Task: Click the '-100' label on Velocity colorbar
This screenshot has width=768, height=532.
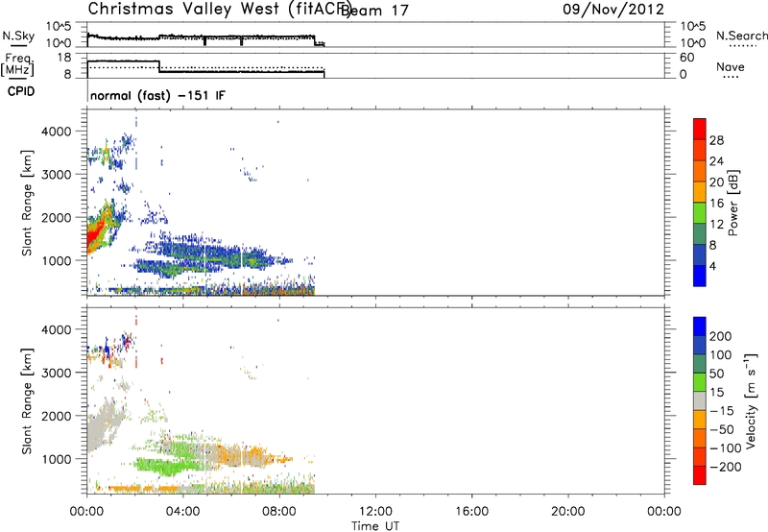Action: pyautogui.click(x=726, y=448)
